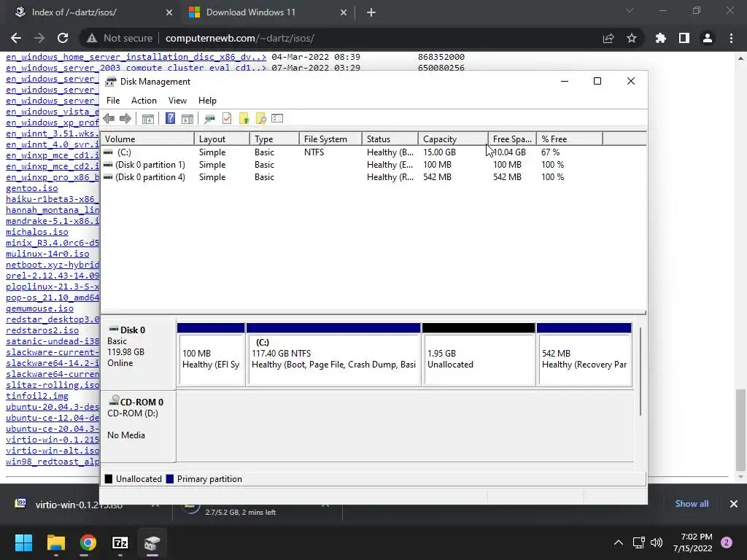The image size is (747, 560).
Task: Sort by Capacity column header
Action: click(x=453, y=139)
